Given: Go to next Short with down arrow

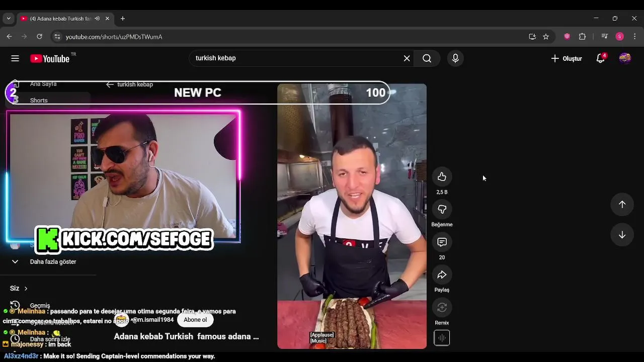Looking at the screenshot, I should tap(622, 235).
